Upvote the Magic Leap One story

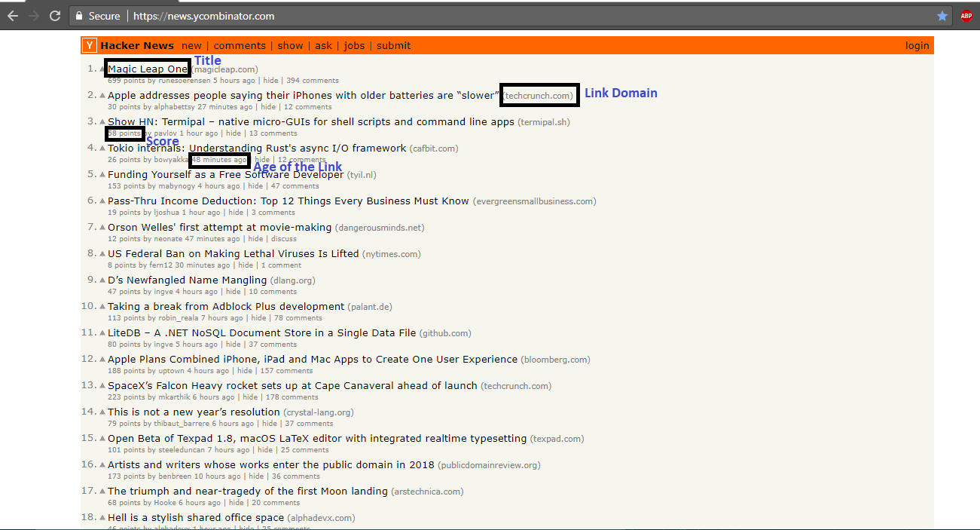click(102, 69)
